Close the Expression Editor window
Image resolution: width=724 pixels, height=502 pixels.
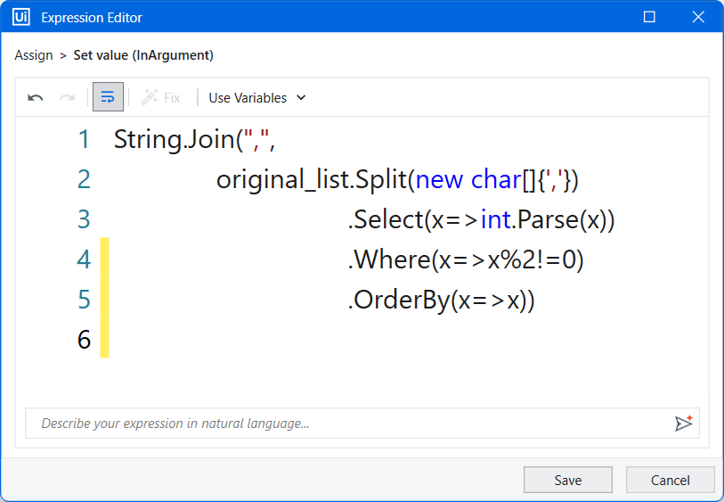click(x=698, y=17)
